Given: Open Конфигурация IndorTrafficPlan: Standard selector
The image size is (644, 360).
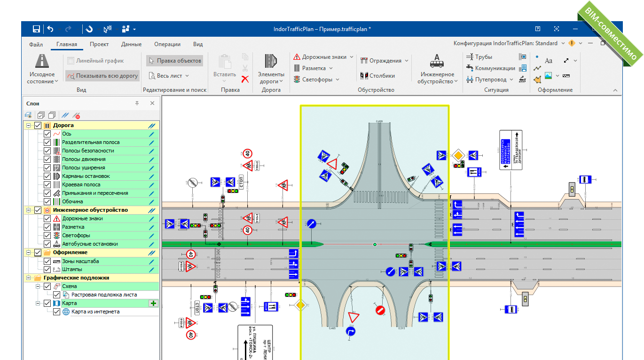Looking at the screenshot, I should click(x=510, y=43).
